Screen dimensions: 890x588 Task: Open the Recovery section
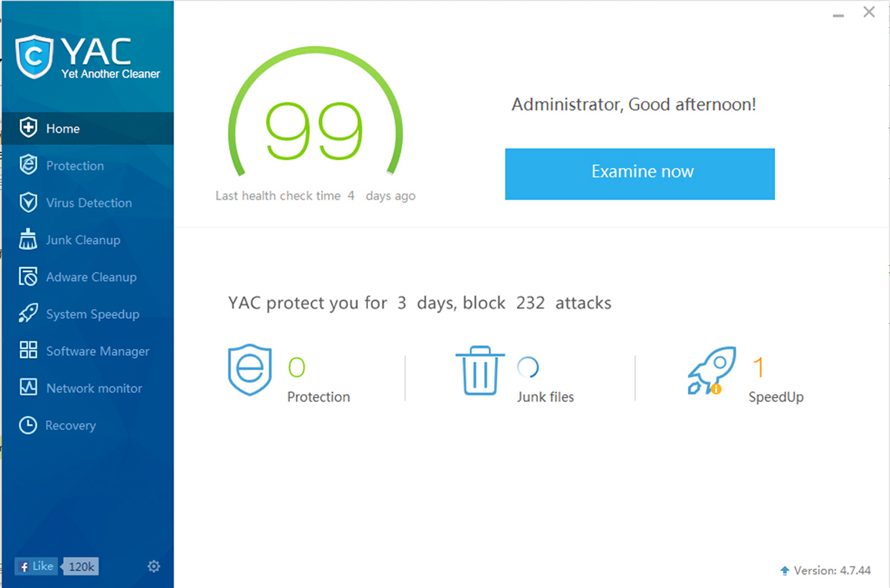(x=70, y=425)
